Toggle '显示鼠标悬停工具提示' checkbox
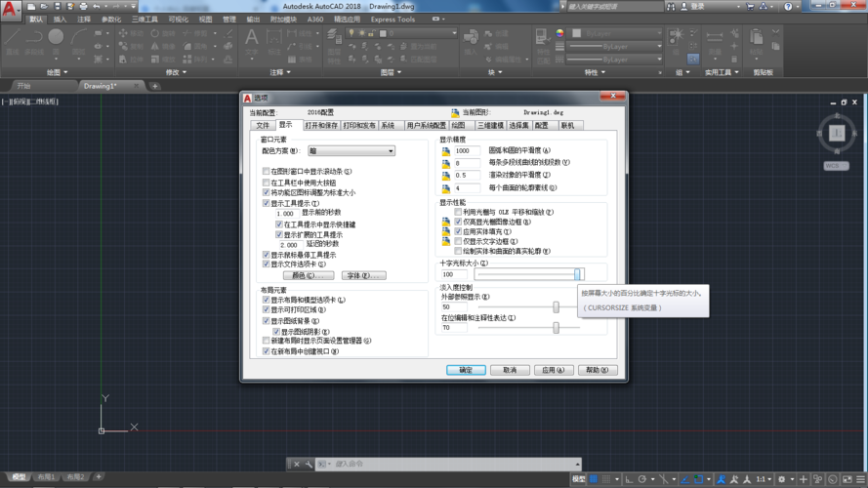Viewport: 868px width, 488px height. coord(267,255)
